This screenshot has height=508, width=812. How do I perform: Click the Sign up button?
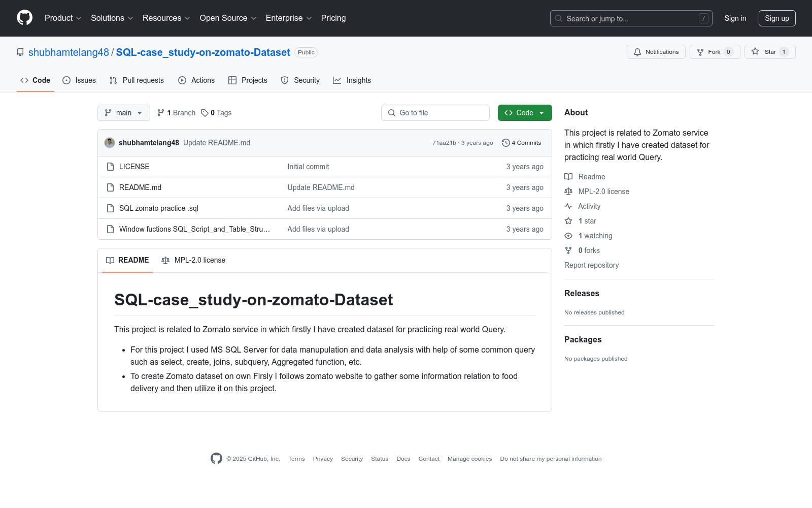(x=777, y=18)
